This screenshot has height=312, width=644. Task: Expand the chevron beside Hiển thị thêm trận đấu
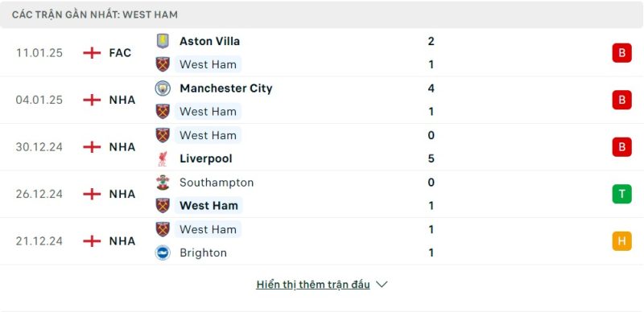click(x=382, y=285)
